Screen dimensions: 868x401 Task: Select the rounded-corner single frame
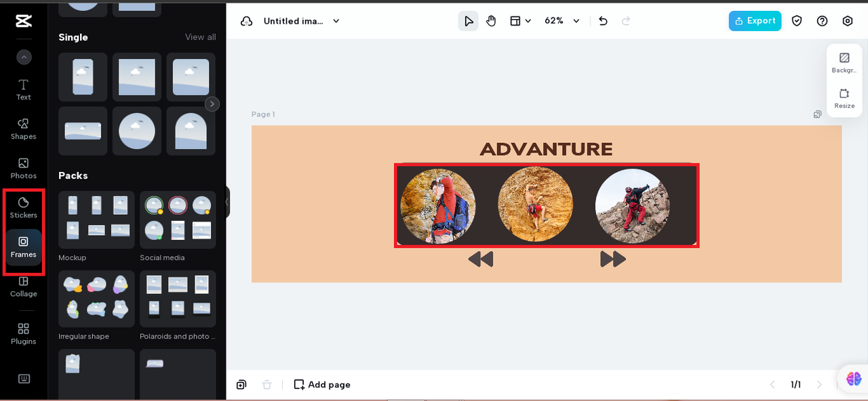(x=191, y=77)
